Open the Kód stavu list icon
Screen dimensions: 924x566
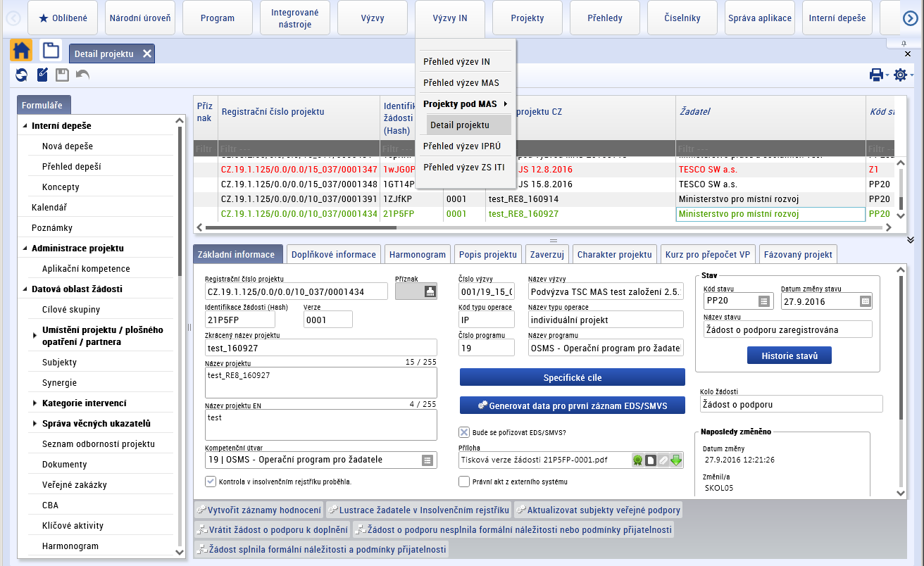coord(764,301)
